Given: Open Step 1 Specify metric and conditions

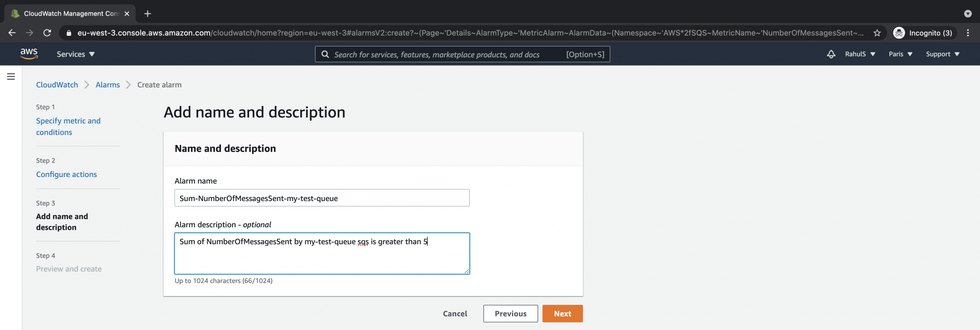Looking at the screenshot, I should point(69,127).
